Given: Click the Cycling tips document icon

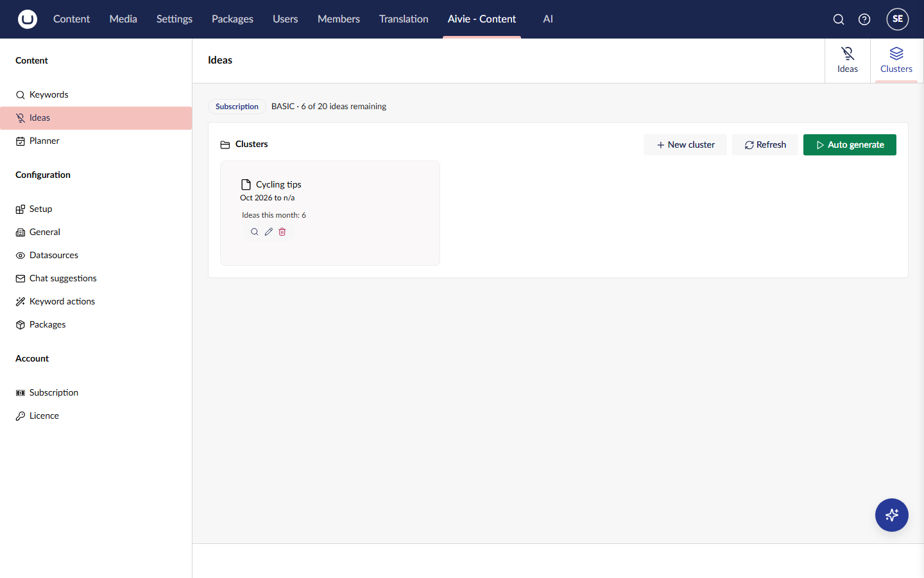Looking at the screenshot, I should [246, 184].
